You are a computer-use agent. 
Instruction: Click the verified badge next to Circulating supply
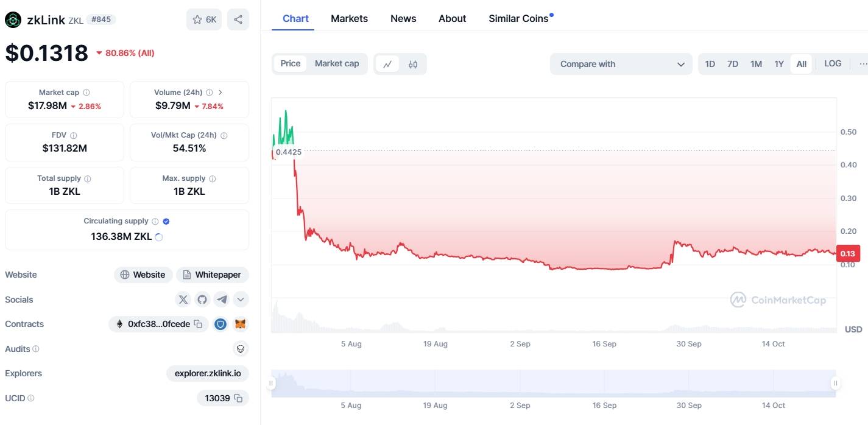[x=166, y=222]
